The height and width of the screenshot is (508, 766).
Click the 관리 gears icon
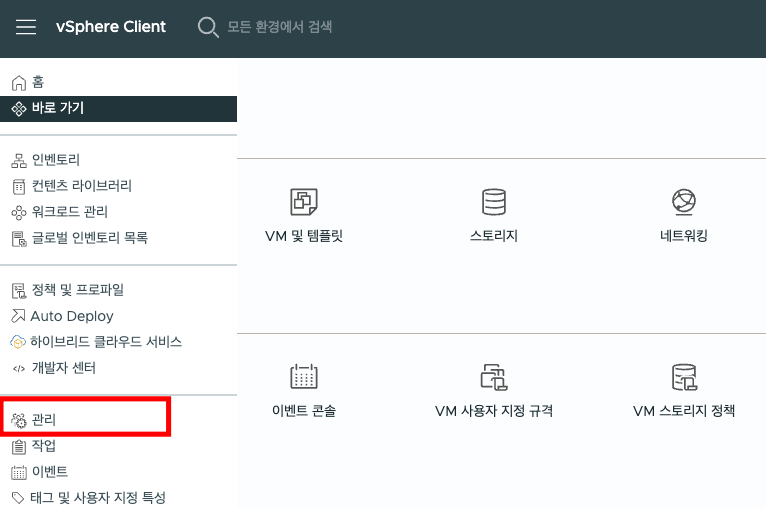point(19,420)
